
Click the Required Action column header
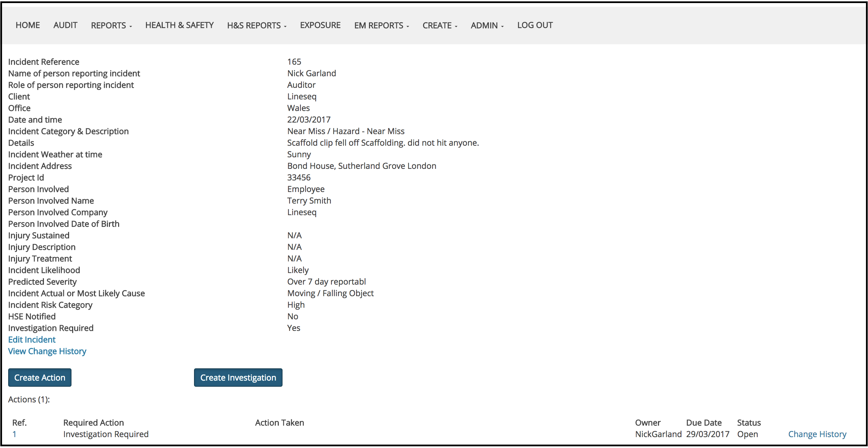tap(93, 422)
